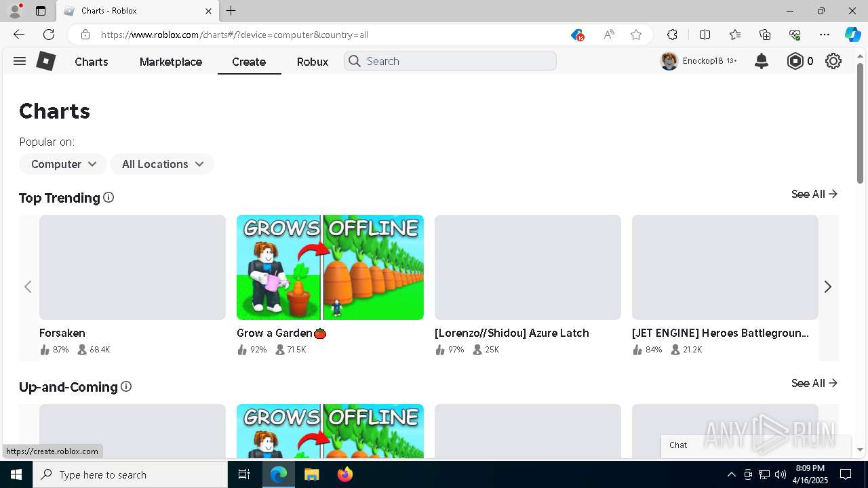Viewport: 868px width, 488px height.
Task: Click See All for Up-and-Coming
Action: pos(814,383)
